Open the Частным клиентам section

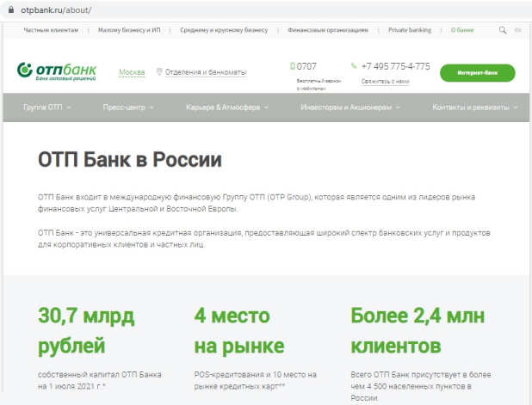[51, 30]
